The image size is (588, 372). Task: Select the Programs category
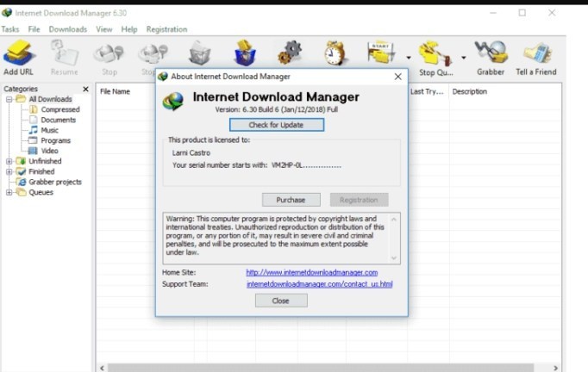tap(55, 140)
